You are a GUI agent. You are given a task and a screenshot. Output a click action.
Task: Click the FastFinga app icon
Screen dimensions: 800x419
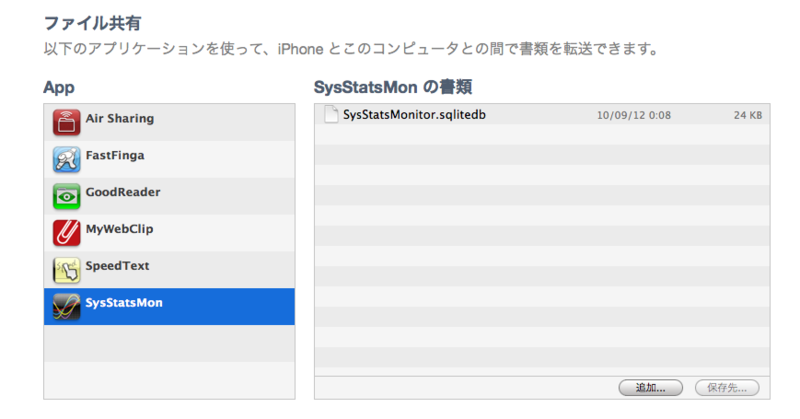click(67, 159)
